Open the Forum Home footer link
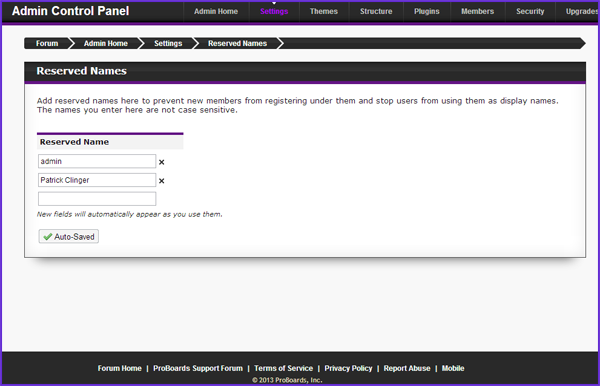This screenshot has width=600, height=386. click(x=119, y=368)
